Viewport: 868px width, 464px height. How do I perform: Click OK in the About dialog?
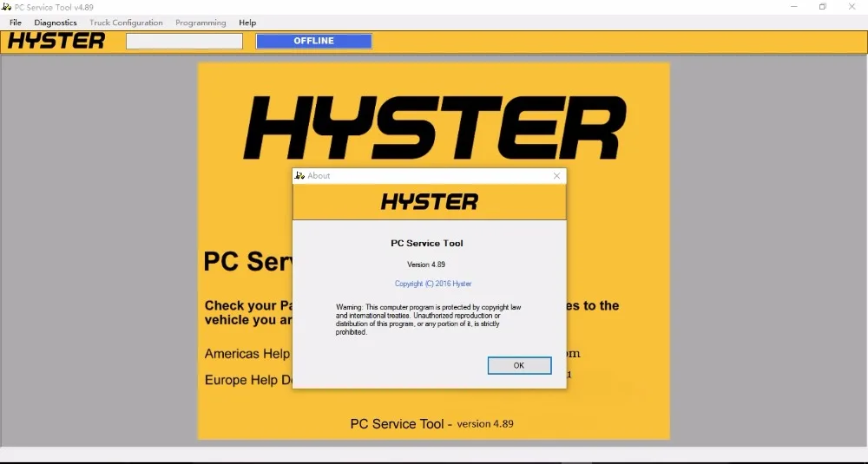pos(519,365)
